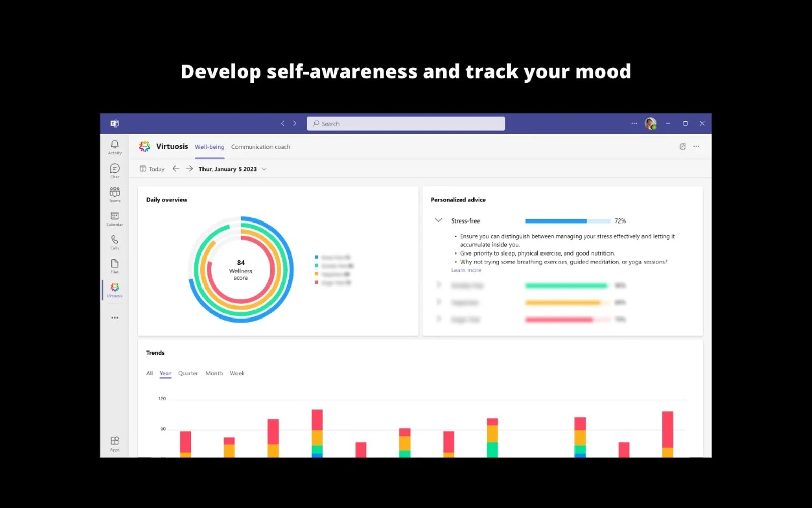This screenshot has height=508, width=812.
Task: Open Files in the sidebar
Action: pos(115,266)
